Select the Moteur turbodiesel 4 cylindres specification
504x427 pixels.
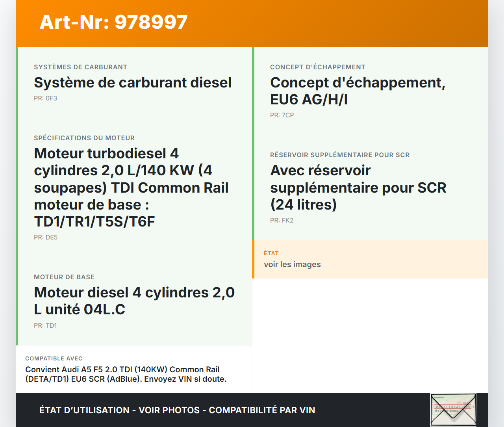tap(131, 188)
